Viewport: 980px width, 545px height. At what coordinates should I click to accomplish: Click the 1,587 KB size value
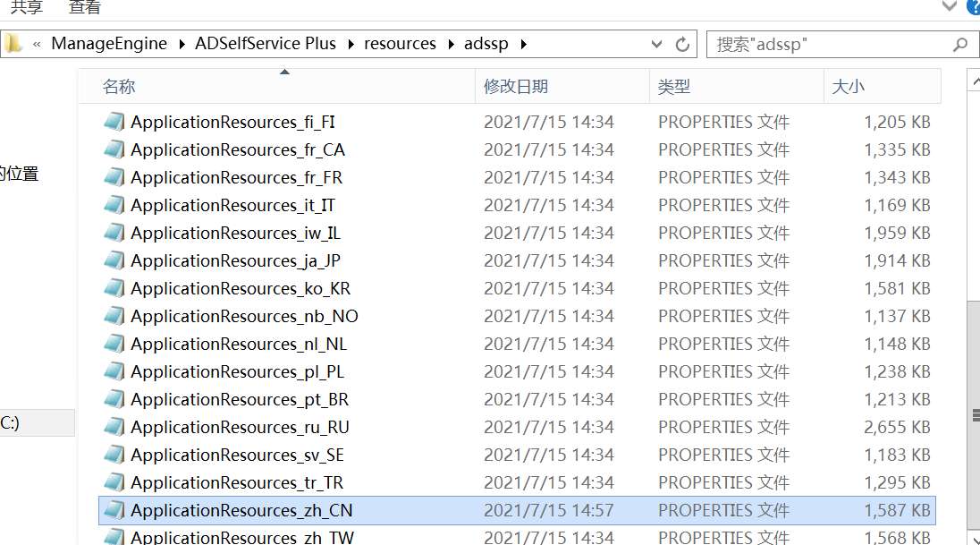(897, 510)
